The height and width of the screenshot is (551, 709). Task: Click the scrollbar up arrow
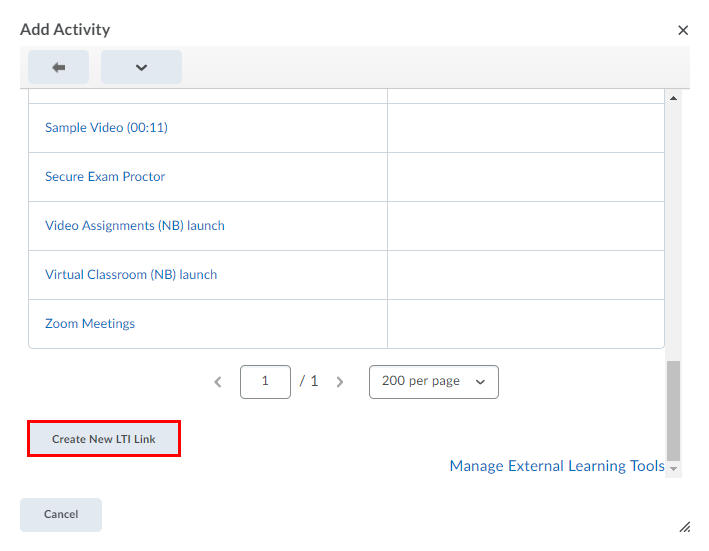click(x=673, y=98)
